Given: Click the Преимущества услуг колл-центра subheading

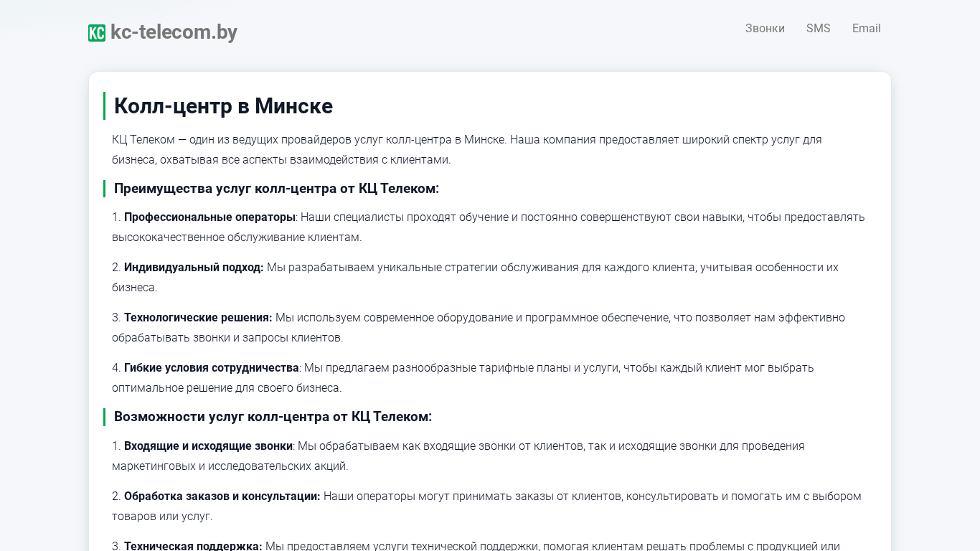Looking at the screenshot, I should [276, 189].
